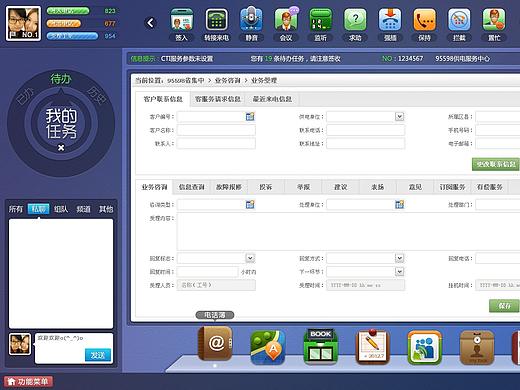
Task: Click the left arrow to scroll toolbar
Action: pos(150,23)
